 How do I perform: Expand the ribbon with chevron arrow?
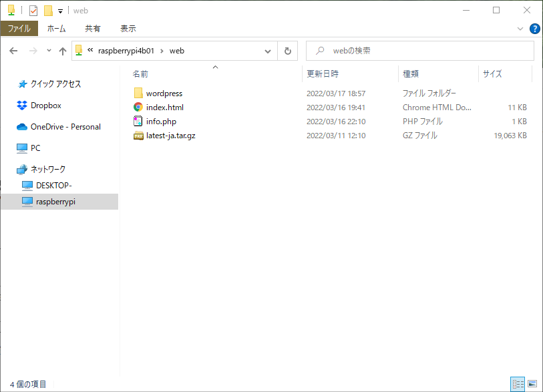click(520, 29)
